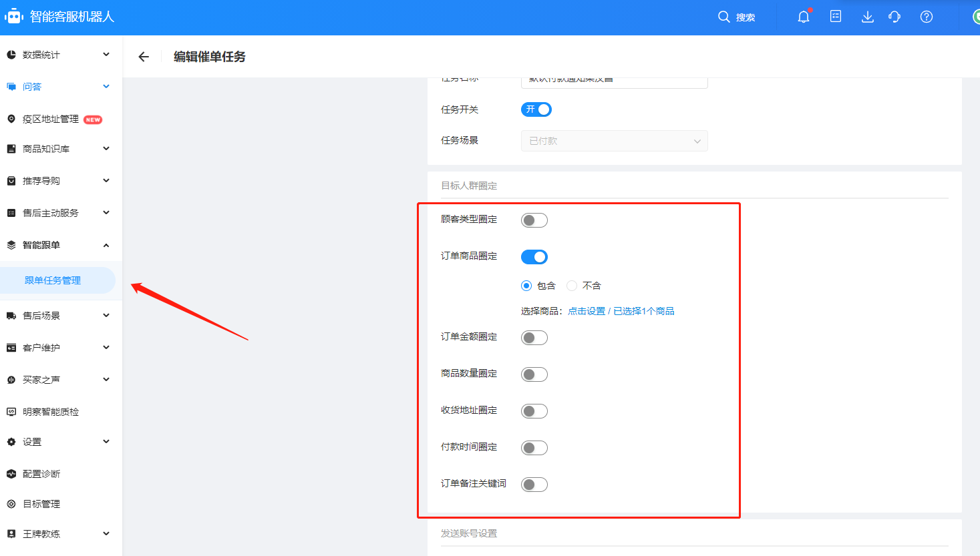Image resolution: width=980 pixels, height=556 pixels.
Task: Go back with the left arrow
Action: click(x=144, y=57)
